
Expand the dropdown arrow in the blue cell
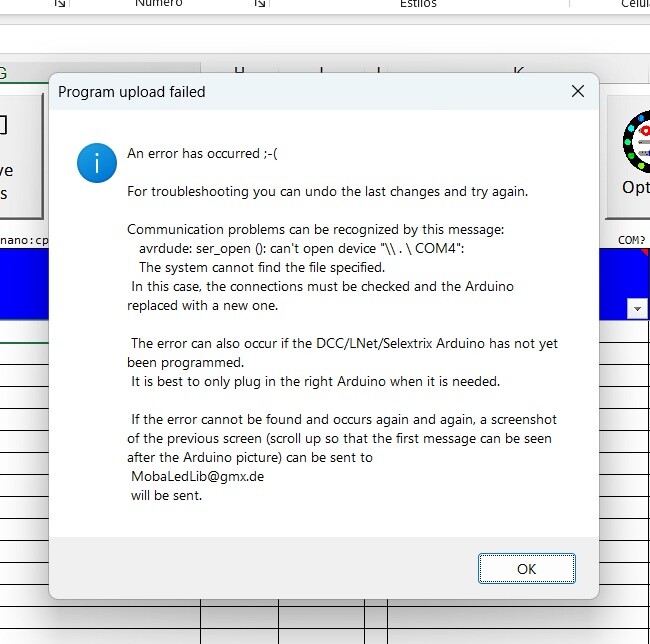(x=637, y=309)
